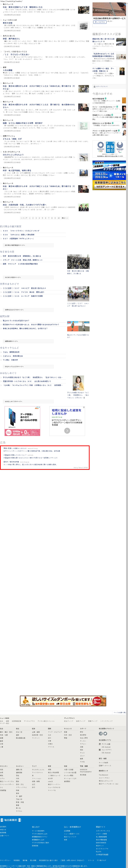
Task: Click the 疑問氷解 runners illustration thumbnail
Action: pos(78,326)
